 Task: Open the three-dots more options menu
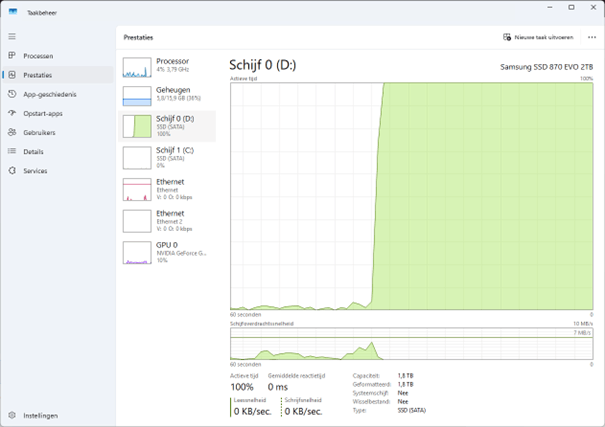click(x=592, y=37)
